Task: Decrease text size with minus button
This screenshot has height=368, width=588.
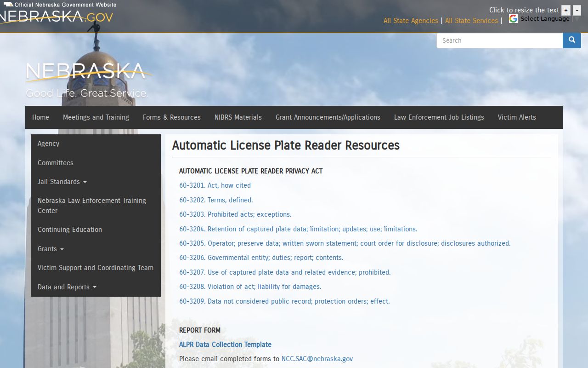Action: [577, 10]
